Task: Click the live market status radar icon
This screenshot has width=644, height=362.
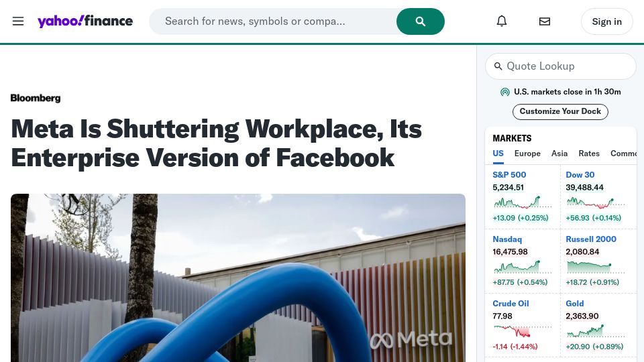Action: click(504, 92)
